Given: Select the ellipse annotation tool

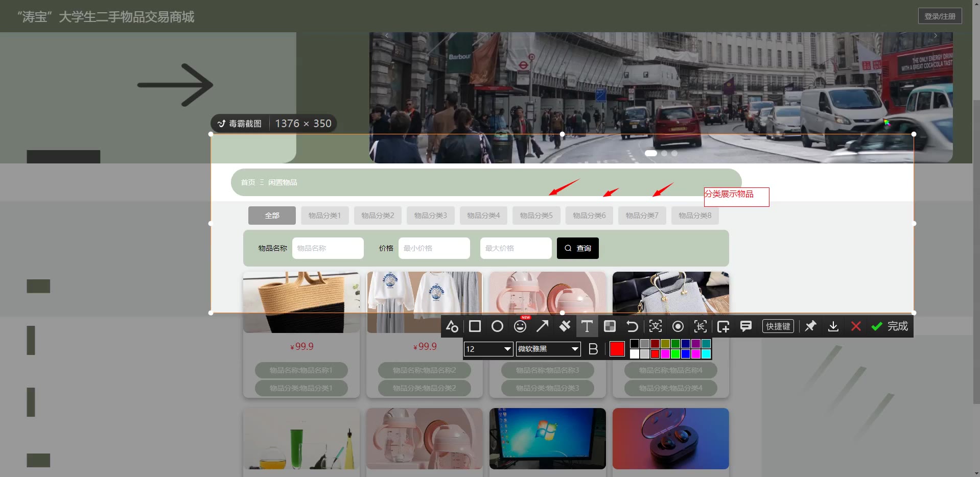Looking at the screenshot, I should [497, 326].
